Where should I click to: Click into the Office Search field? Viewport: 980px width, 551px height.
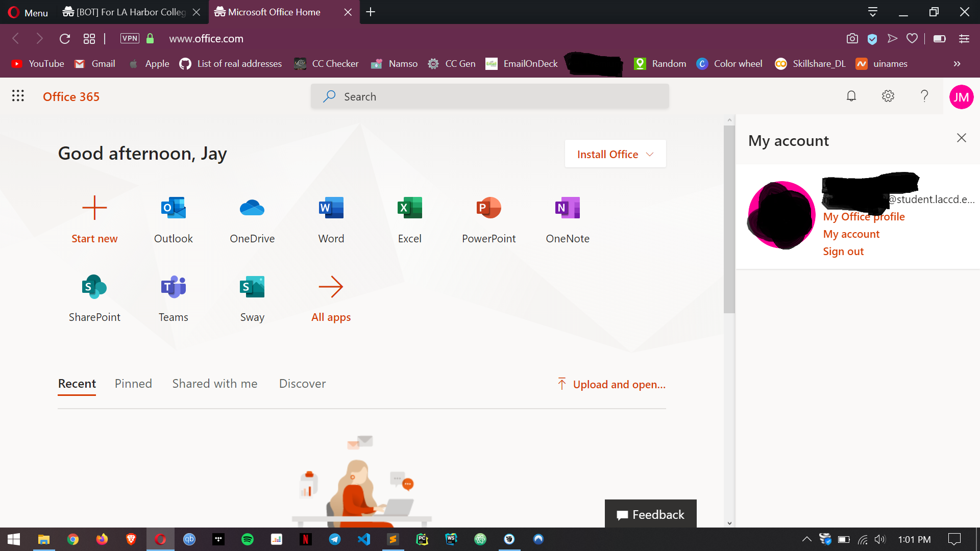coord(490,96)
